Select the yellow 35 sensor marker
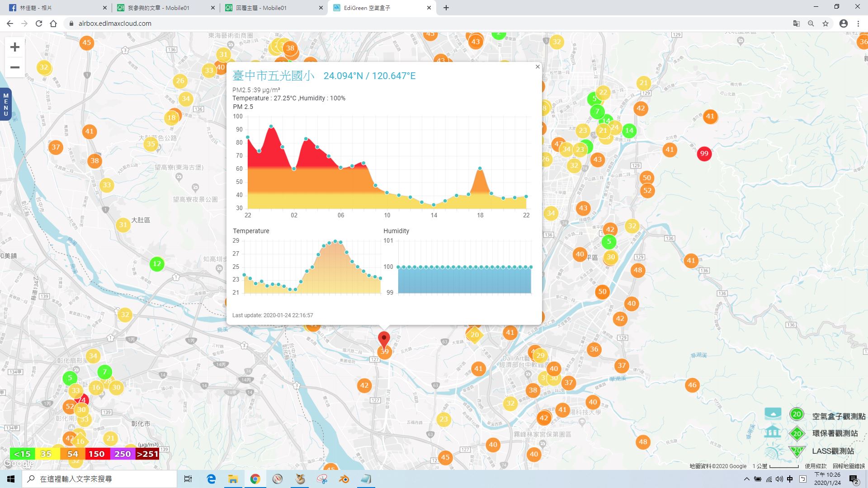The image size is (868, 488). (151, 144)
